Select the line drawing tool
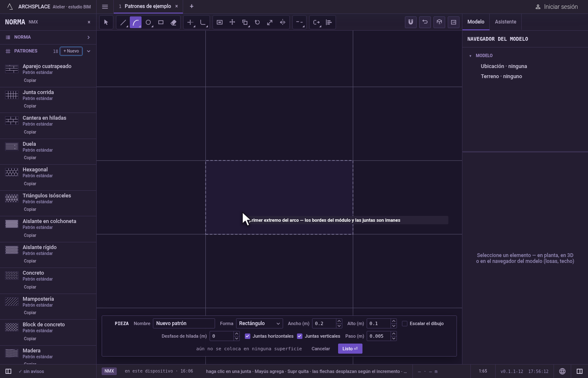 [x=123, y=22]
